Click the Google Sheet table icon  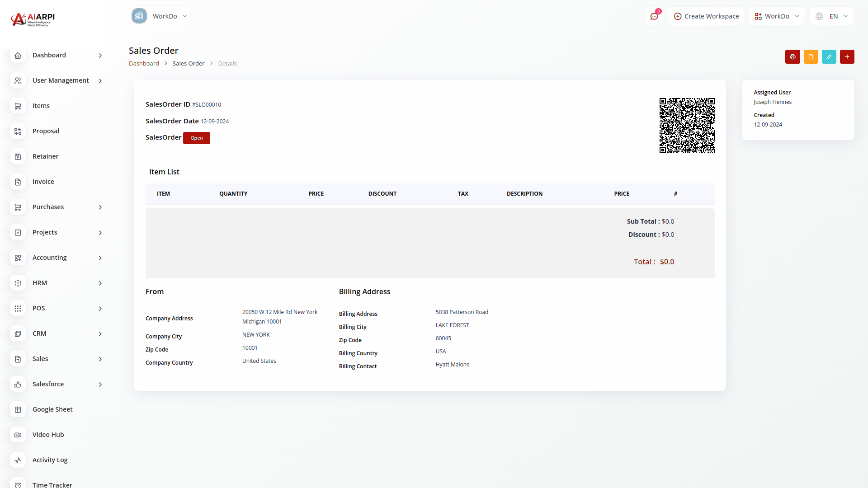[18, 409]
